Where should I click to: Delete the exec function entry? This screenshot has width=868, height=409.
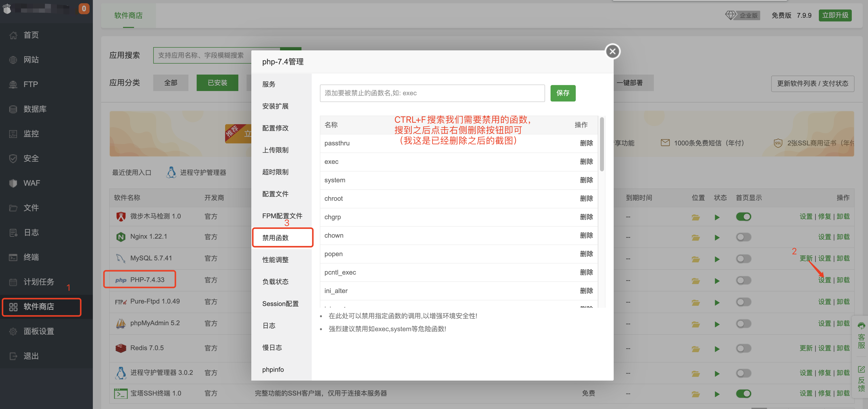tap(587, 162)
